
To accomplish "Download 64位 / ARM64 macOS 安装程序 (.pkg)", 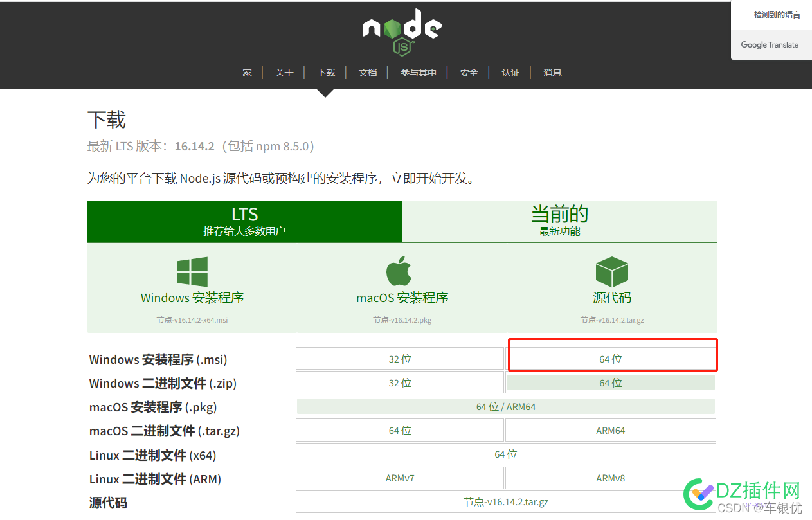I will [506, 406].
